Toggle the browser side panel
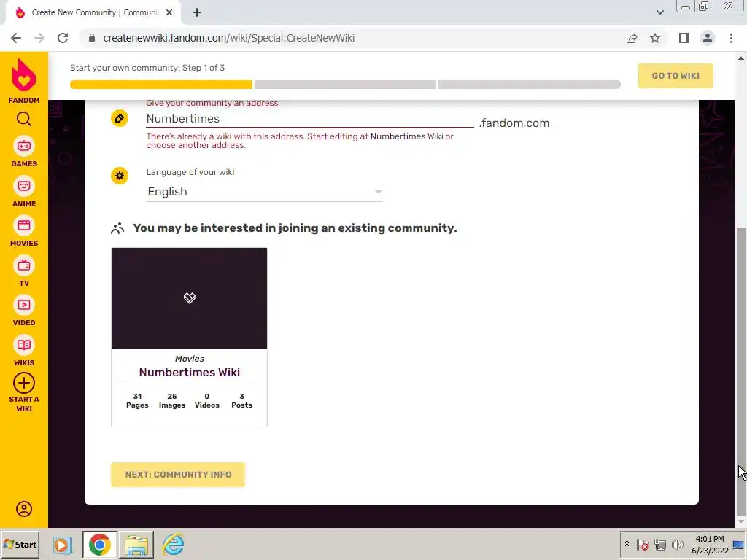747x560 pixels. click(x=684, y=38)
